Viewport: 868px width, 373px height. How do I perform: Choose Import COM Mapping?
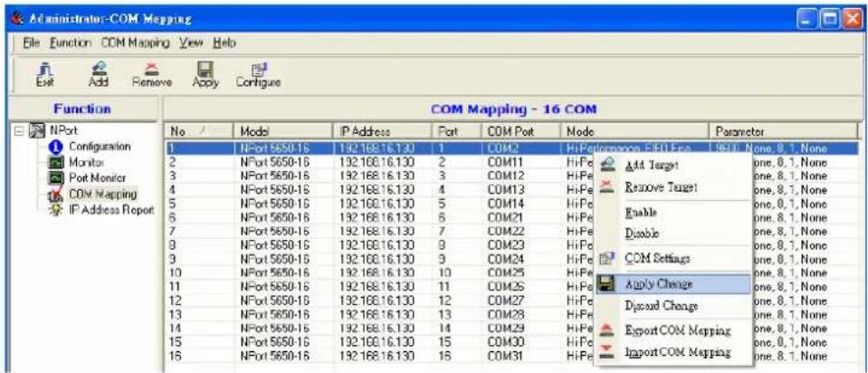click(x=673, y=352)
